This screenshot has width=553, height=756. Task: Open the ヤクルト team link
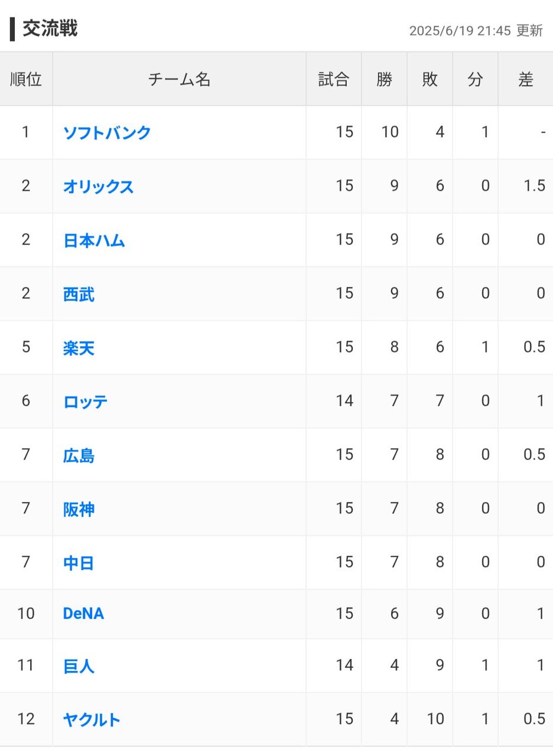pyautogui.click(x=92, y=719)
